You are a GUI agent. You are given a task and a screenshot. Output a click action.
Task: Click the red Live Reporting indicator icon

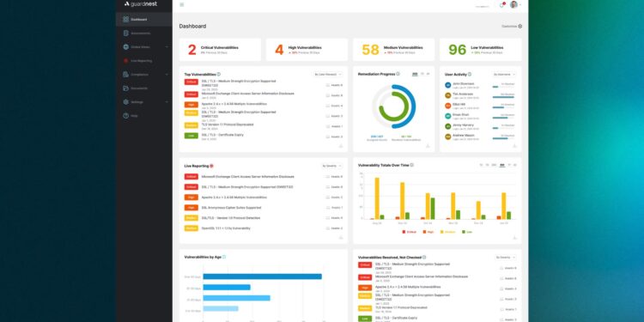point(211,166)
